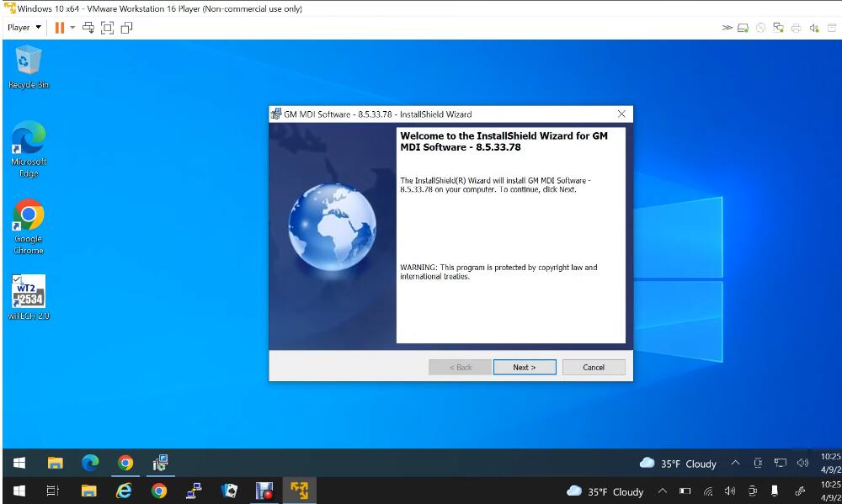Enter VMware full screen mode
The height and width of the screenshot is (504, 842).
click(108, 28)
